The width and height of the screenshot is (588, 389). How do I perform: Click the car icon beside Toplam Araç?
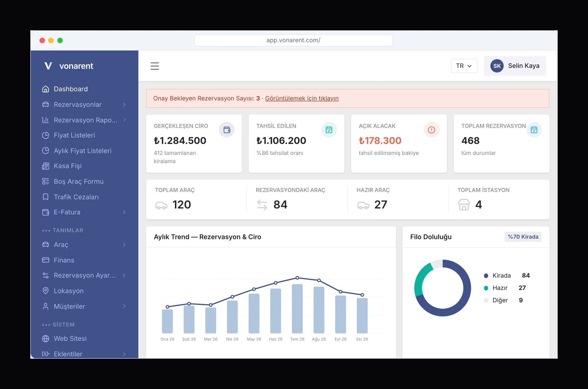tap(162, 205)
